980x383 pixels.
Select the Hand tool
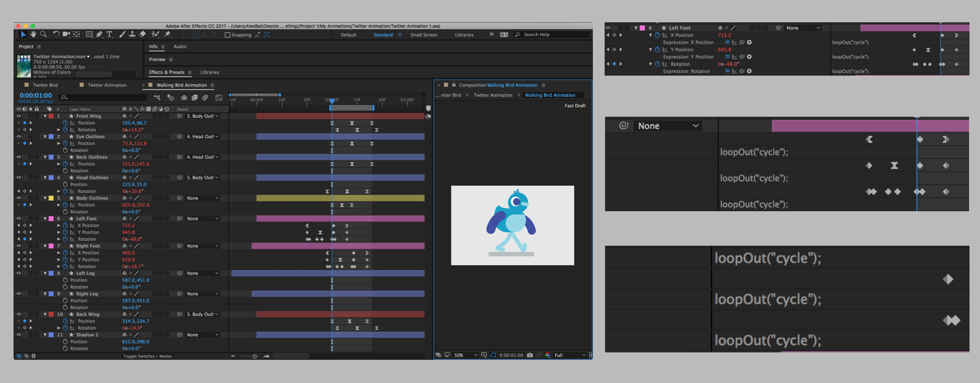coord(33,35)
